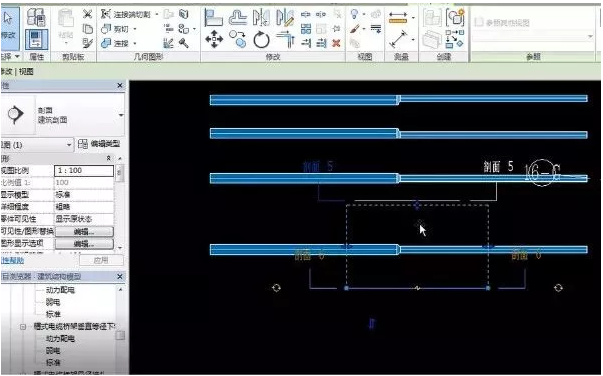This screenshot has width=603, height=376.
Task: Select the Rotate tool icon
Action: pos(261,40)
